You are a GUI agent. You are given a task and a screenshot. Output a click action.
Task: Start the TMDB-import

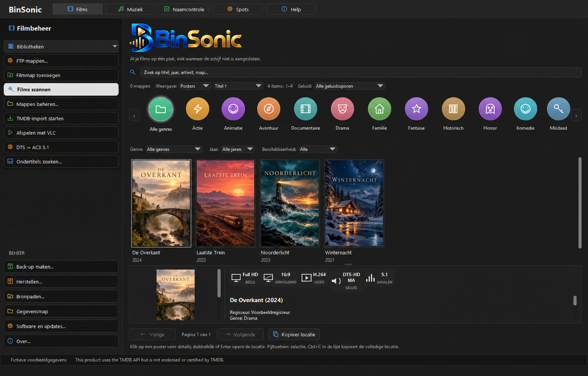pos(61,118)
